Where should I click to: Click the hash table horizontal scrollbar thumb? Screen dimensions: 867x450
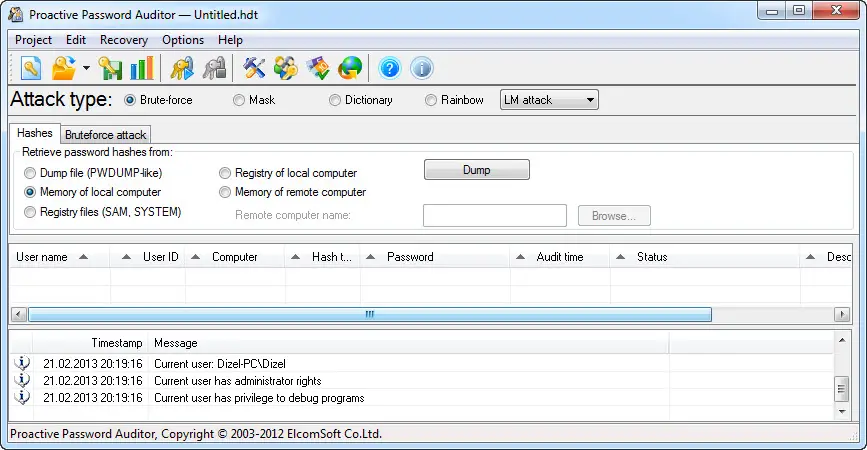click(x=369, y=315)
